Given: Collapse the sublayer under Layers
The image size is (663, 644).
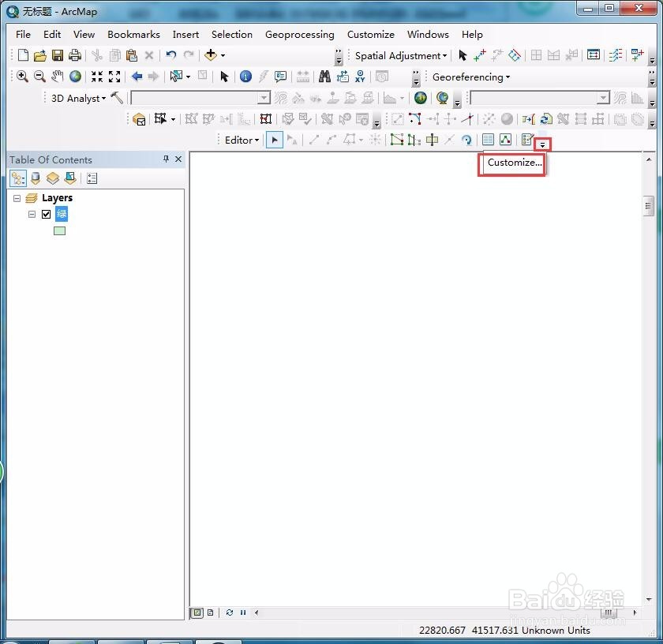Looking at the screenshot, I should click(x=32, y=215).
